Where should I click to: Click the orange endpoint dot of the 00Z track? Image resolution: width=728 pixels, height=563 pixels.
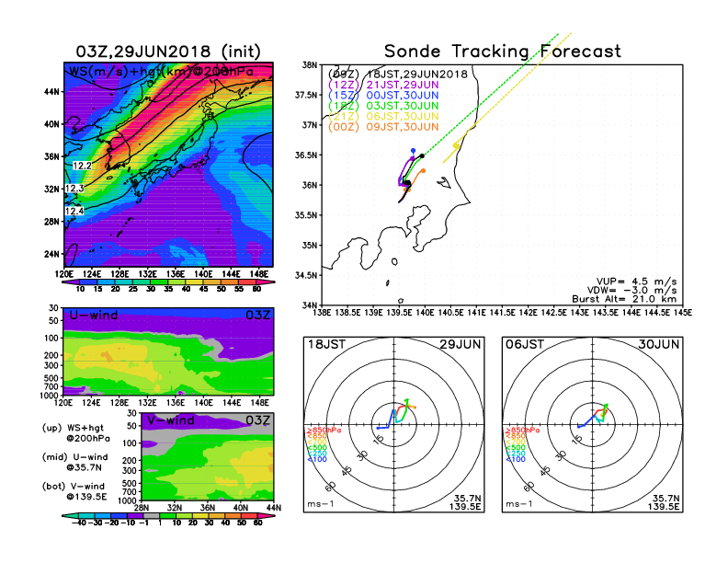point(423,171)
